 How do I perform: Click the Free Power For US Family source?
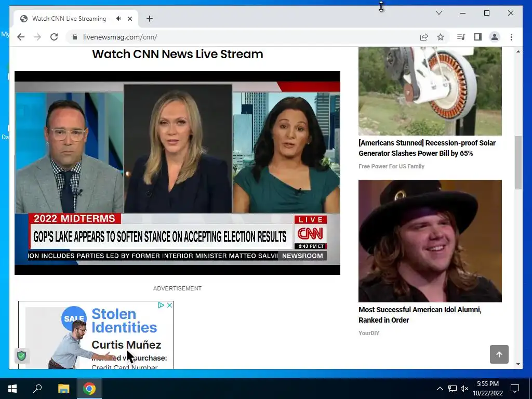(x=391, y=166)
